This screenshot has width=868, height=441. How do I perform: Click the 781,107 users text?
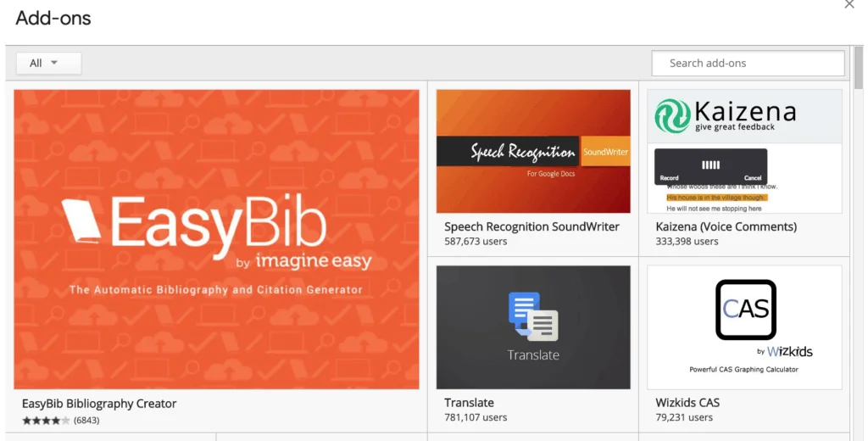pos(476,418)
